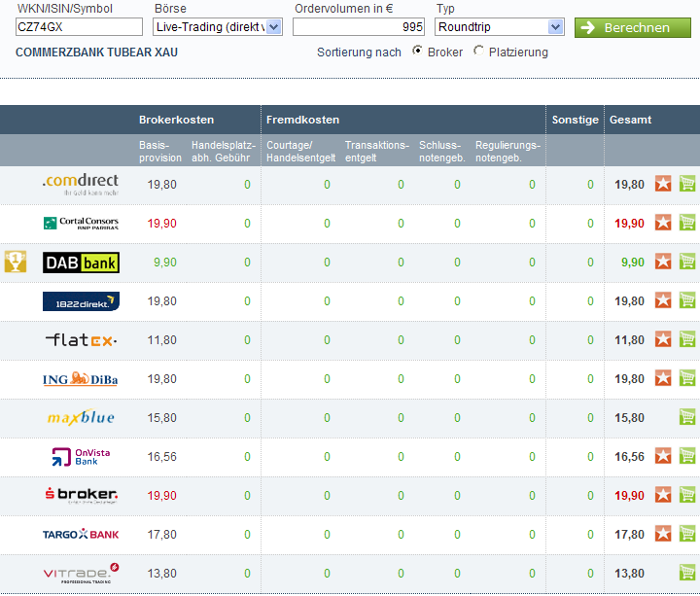Click the Cortal Consors logo
700x596 pixels.
[81, 223]
